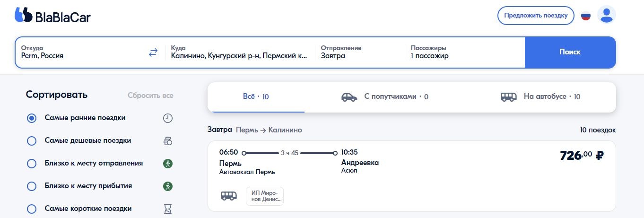The image size is (644, 218).
Task: Click the 'Поиск' search button
Action: click(x=570, y=52)
